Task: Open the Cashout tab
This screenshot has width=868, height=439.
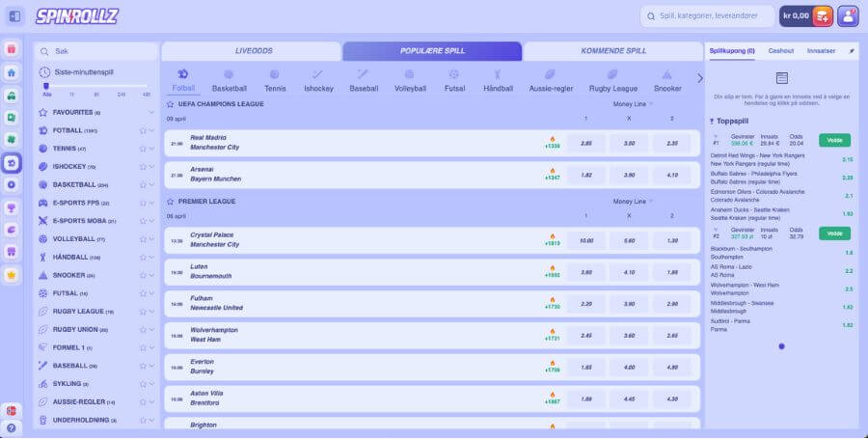Action: 780,51
